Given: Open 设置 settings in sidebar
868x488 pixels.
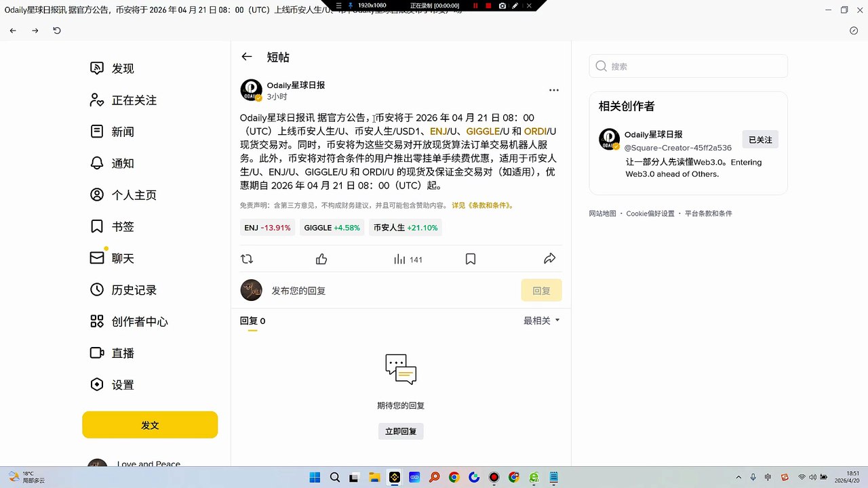Looking at the screenshot, I should tap(113, 385).
